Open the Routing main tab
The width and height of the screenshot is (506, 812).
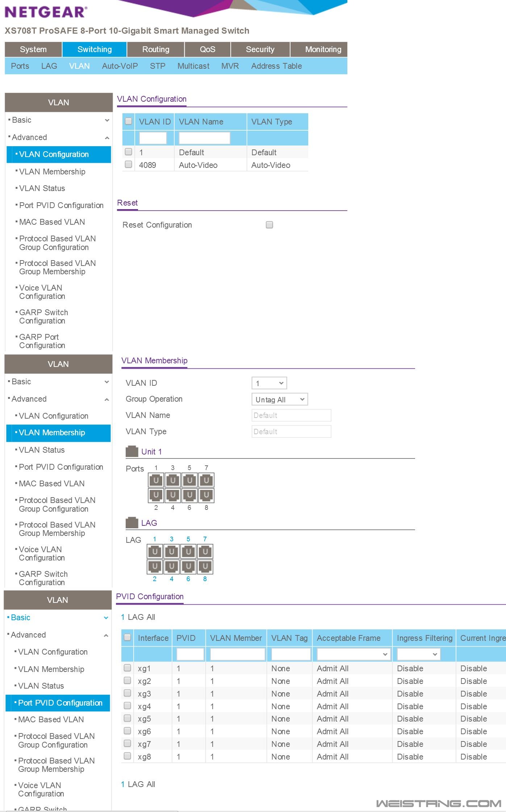(x=156, y=50)
